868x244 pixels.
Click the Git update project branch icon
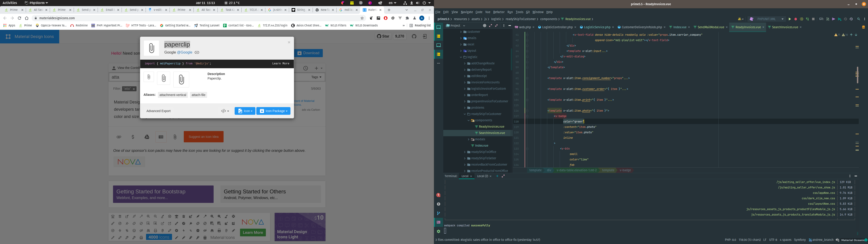[828, 19]
